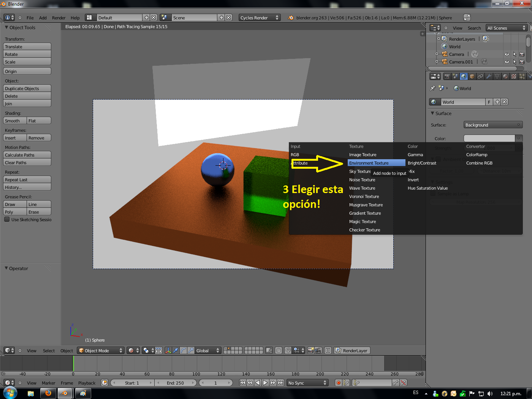Open the Render properties camera tab
The height and width of the screenshot is (399, 532).
(447, 76)
